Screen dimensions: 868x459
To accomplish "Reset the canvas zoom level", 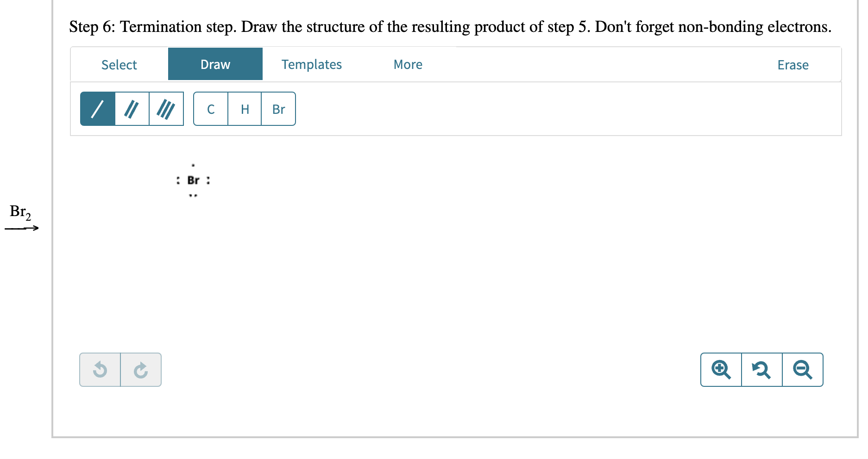I will [761, 370].
